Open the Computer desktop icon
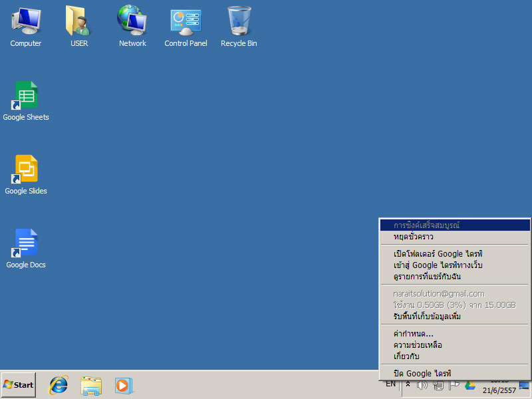The height and width of the screenshot is (399, 532). [26, 27]
